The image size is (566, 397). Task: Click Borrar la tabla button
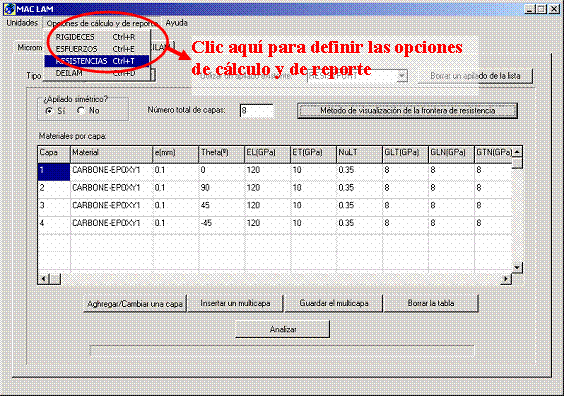(431, 303)
